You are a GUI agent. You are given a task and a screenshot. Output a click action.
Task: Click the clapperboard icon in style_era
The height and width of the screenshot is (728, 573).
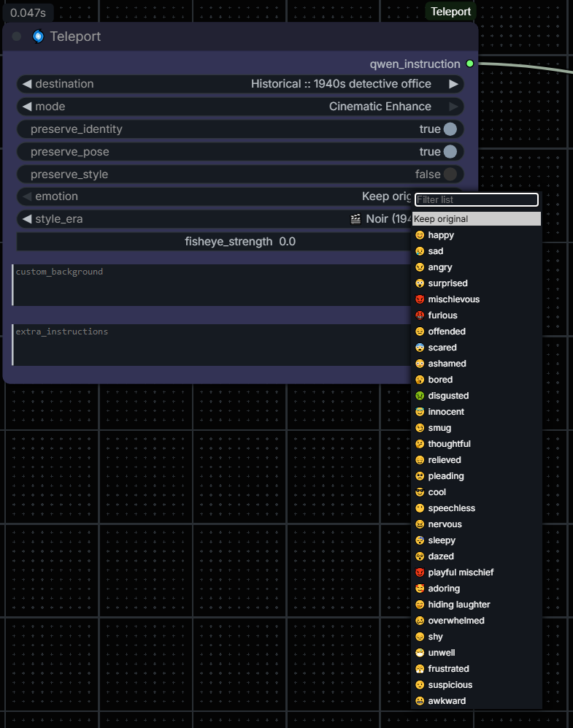(355, 219)
